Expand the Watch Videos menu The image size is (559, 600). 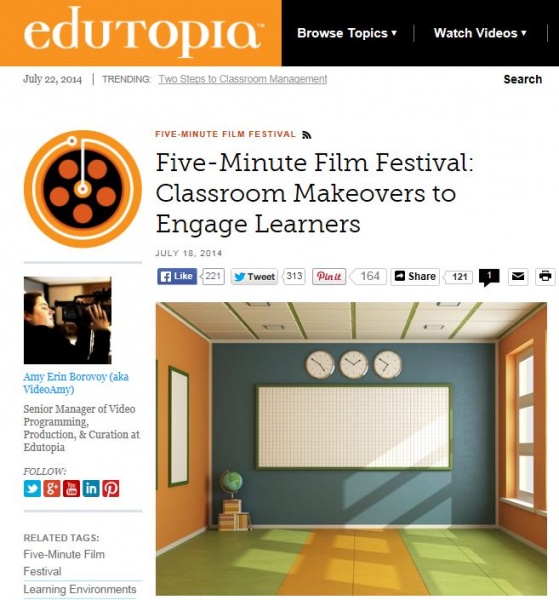pos(480,33)
